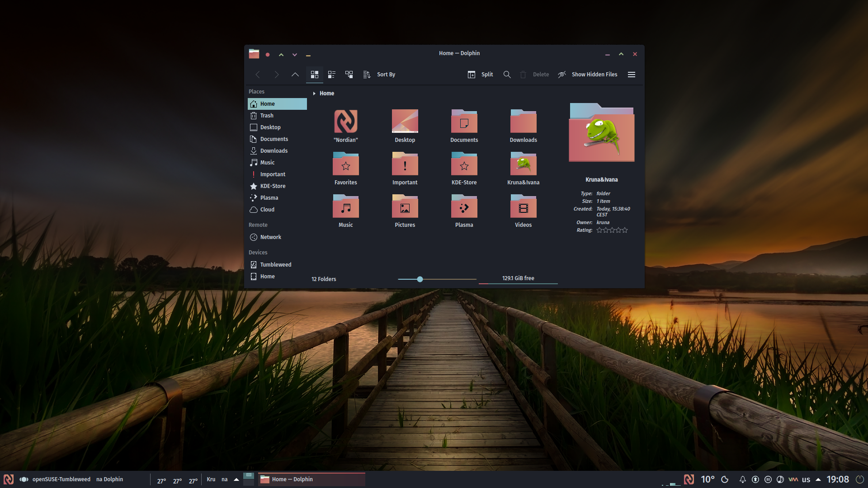Expand the system tray hidden icons arrow
This screenshot has width=868, height=488.
pyautogui.click(x=818, y=479)
